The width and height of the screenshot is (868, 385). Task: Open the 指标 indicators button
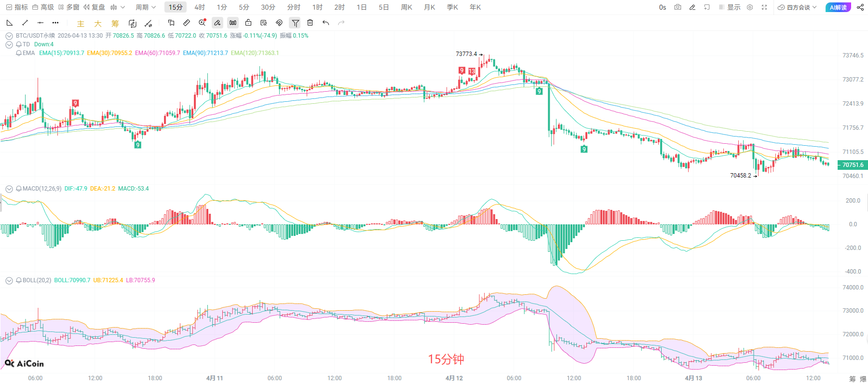tap(17, 7)
